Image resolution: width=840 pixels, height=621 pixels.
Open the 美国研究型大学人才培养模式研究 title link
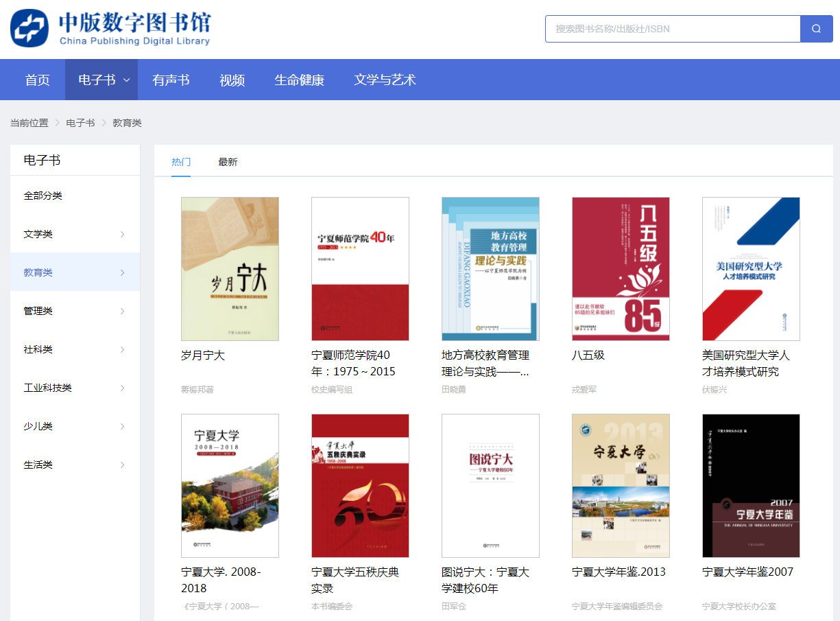745,364
